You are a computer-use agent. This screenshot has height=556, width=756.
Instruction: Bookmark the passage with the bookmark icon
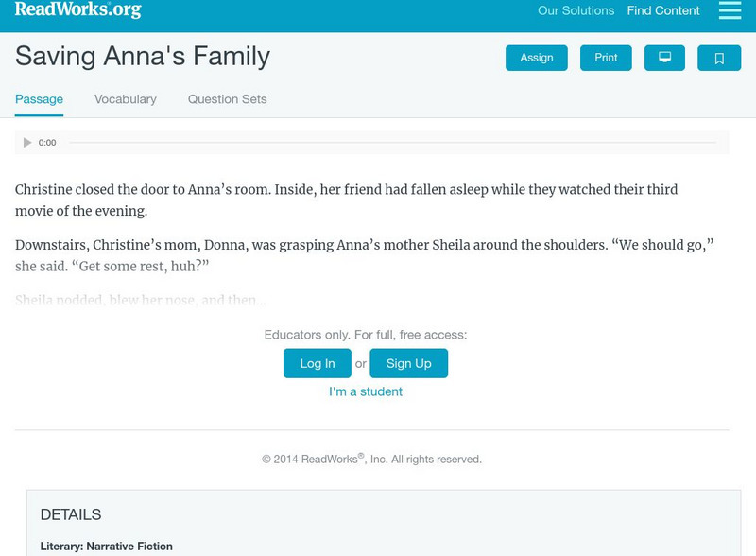(720, 58)
